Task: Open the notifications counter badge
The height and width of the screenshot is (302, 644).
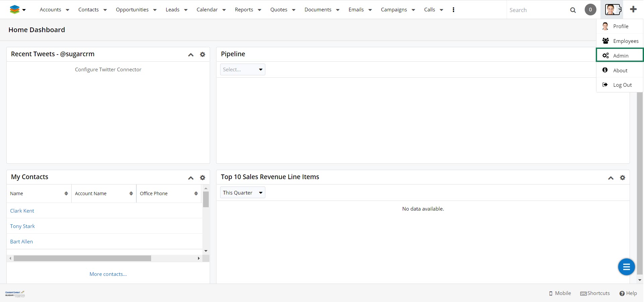Action: click(x=590, y=10)
